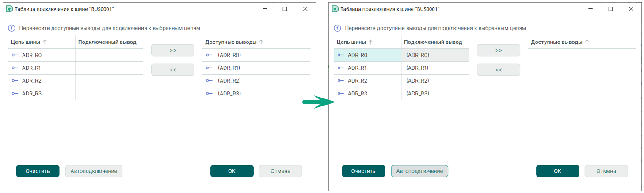Click the sort arrow of the populated 'Доступные выводы' list
The width and height of the screenshot is (644, 193).
(x=261, y=42)
